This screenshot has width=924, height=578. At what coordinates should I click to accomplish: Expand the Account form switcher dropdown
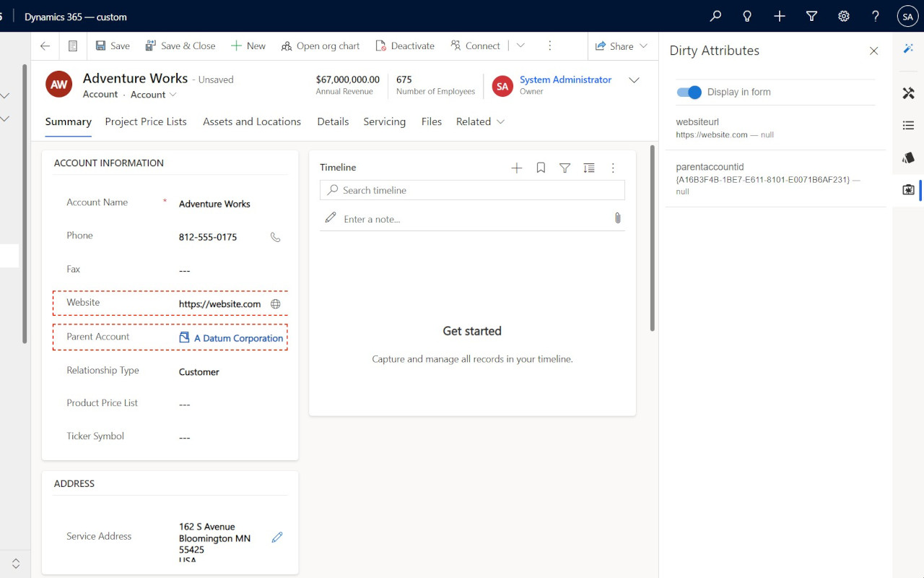point(153,95)
